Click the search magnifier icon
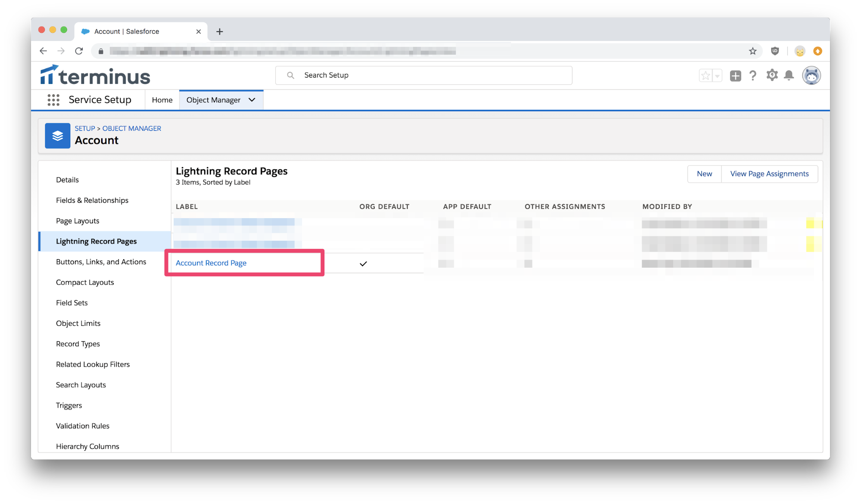The width and height of the screenshot is (861, 504). coord(291,75)
